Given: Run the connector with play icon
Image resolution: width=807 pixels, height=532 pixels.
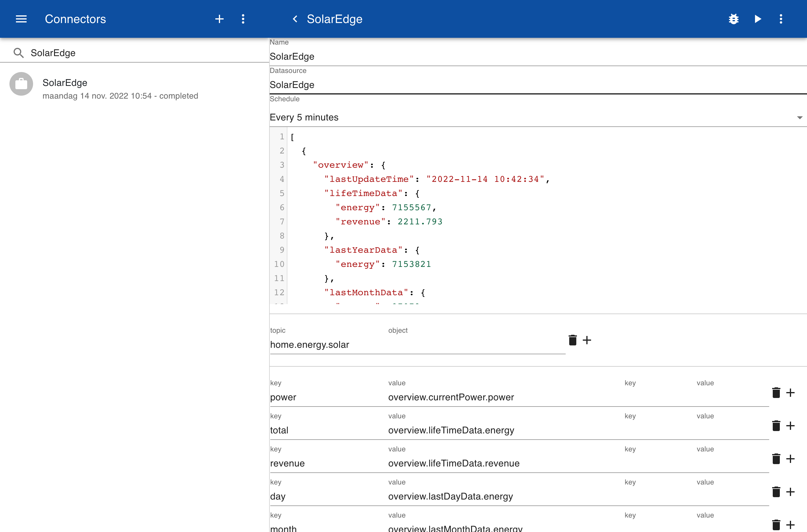Looking at the screenshot, I should (x=758, y=19).
